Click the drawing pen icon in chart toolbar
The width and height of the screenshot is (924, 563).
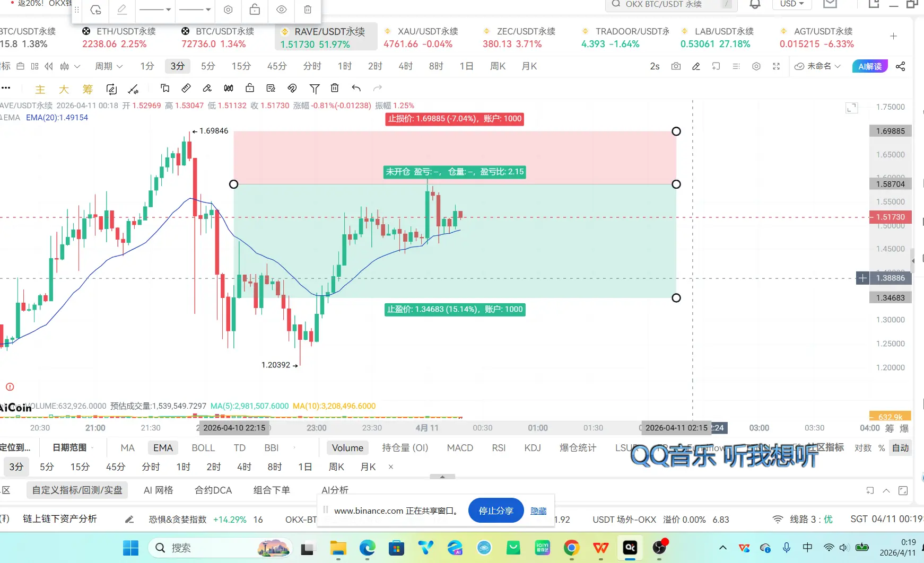[x=696, y=66]
